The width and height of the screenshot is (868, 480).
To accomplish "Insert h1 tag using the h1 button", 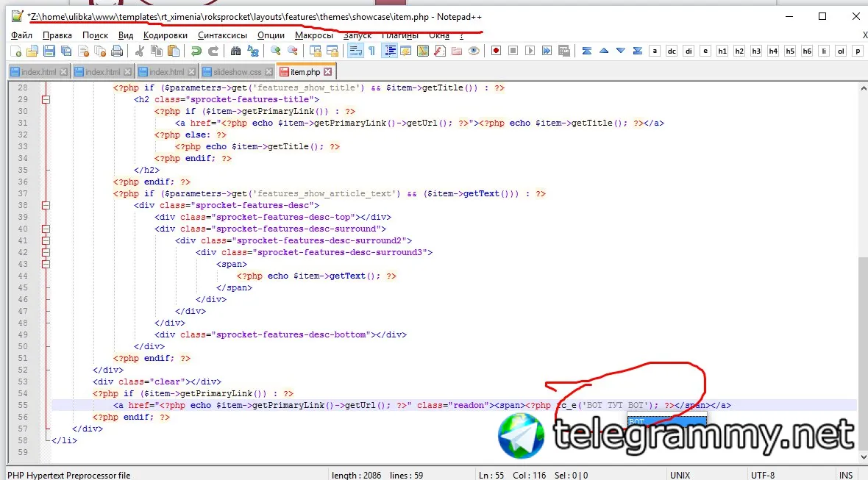I will pyautogui.click(x=722, y=51).
